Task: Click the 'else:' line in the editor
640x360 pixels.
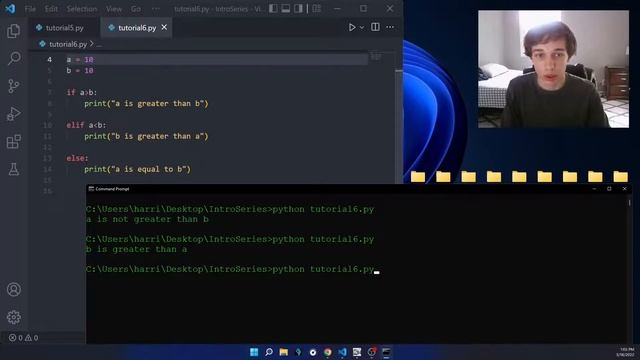Action: (x=77, y=158)
